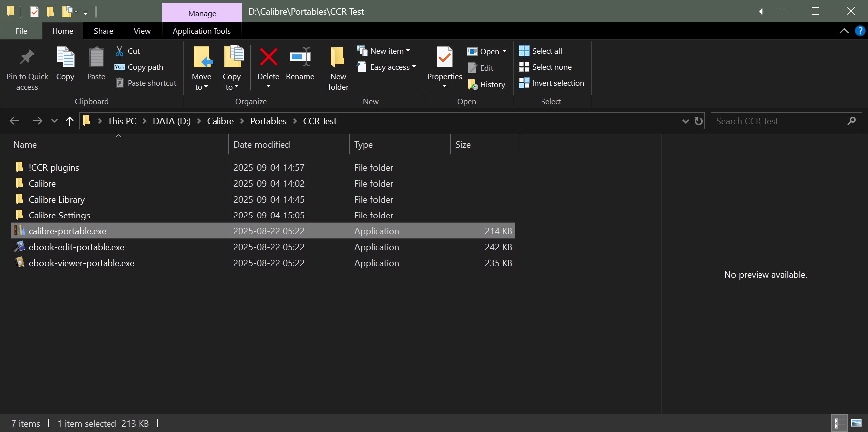Screen dimensions: 868x432
Task: Expand the Delete options arrow
Action: 268,87
